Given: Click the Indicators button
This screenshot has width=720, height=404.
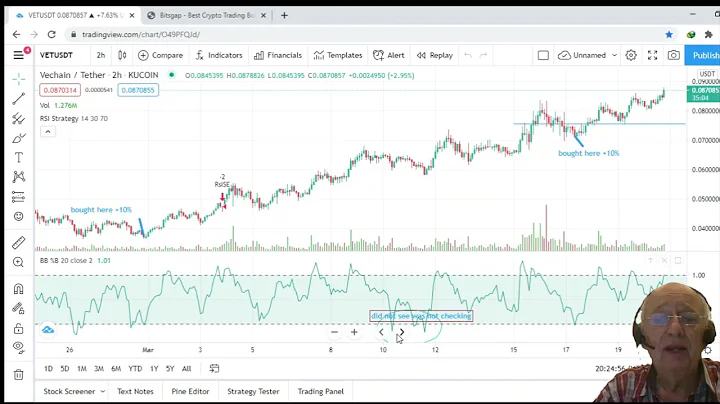Looking at the screenshot, I should tap(219, 56).
